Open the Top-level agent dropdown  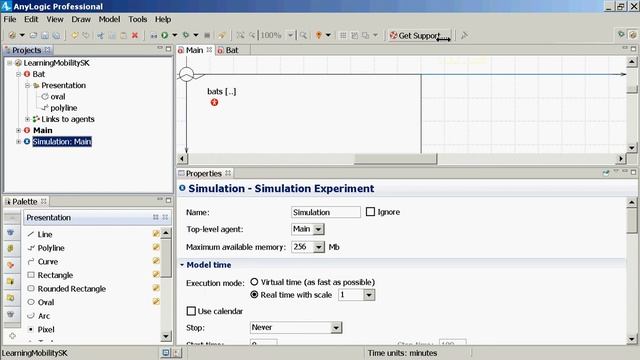tap(318, 229)
